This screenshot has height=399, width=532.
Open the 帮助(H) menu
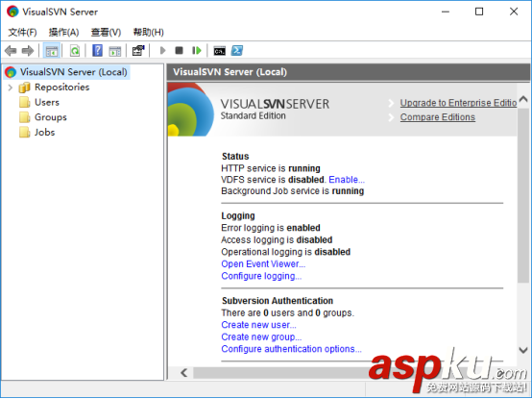[148, 33]
